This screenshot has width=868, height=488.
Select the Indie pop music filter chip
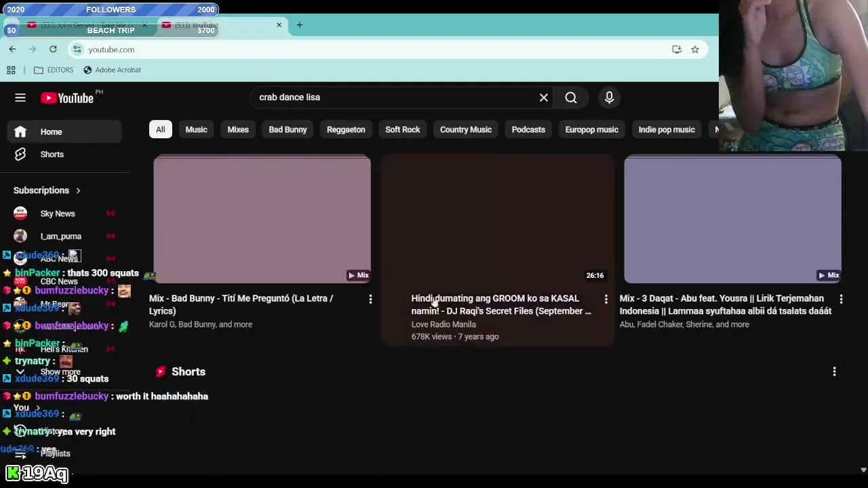[x=667, y=129]
